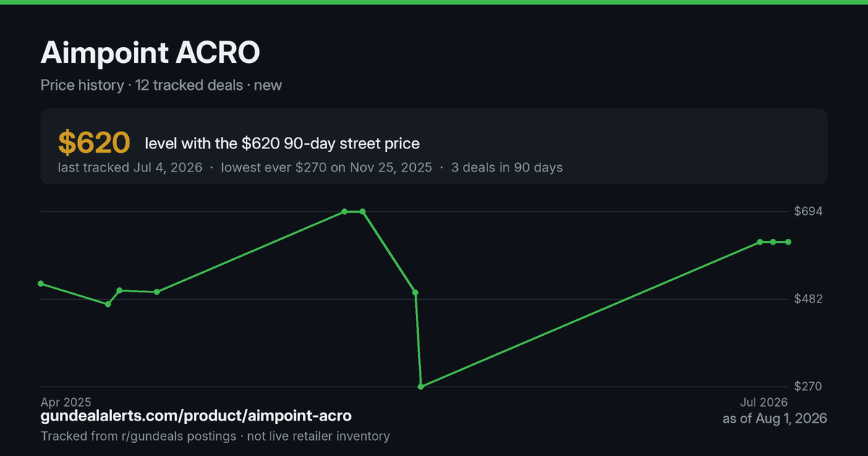The height and width of the screenshot is (456, 868).
Task: Click the 'Price history · 12 tracked deals' subtitle
Action: pos(142,85)
